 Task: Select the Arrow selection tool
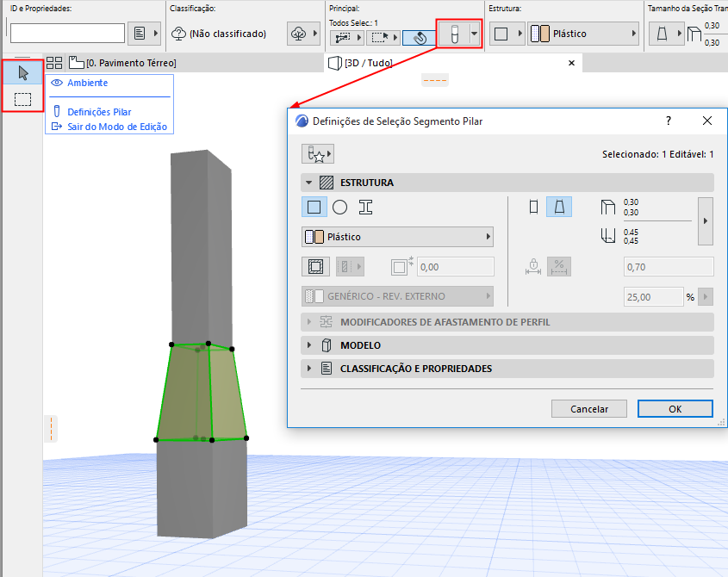tap(22, 73)
